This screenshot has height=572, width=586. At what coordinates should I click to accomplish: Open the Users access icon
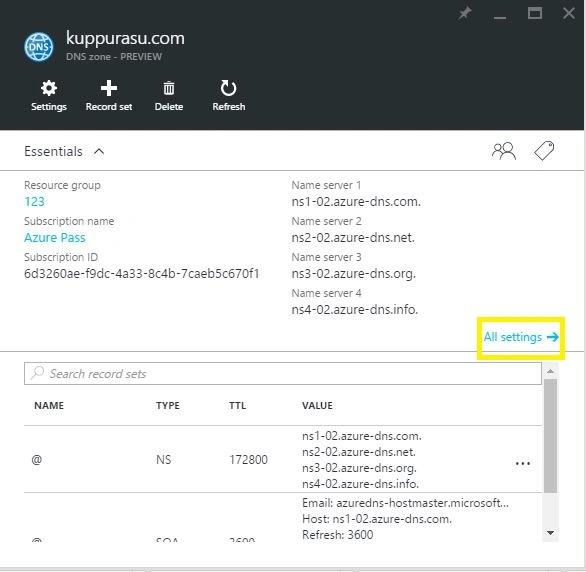pyautogui.click(x=503, y=151)
